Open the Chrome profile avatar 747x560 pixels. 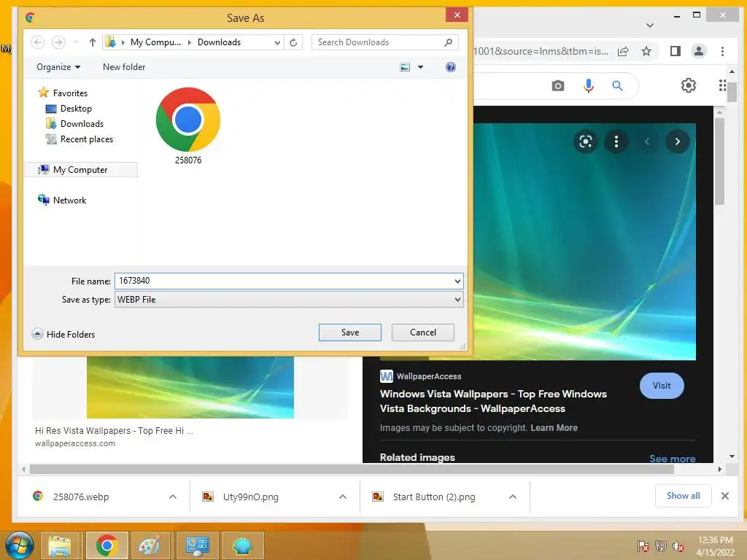(698, 51)
